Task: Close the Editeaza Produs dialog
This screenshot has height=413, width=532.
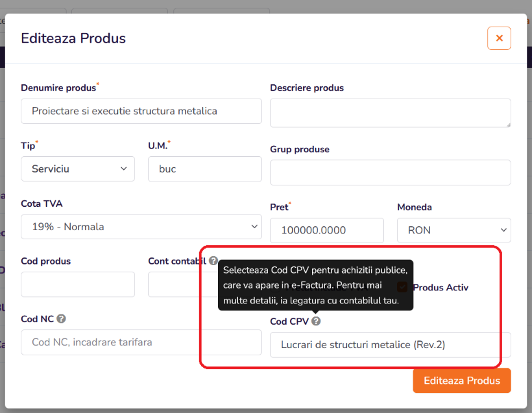Action: [499, 38]
